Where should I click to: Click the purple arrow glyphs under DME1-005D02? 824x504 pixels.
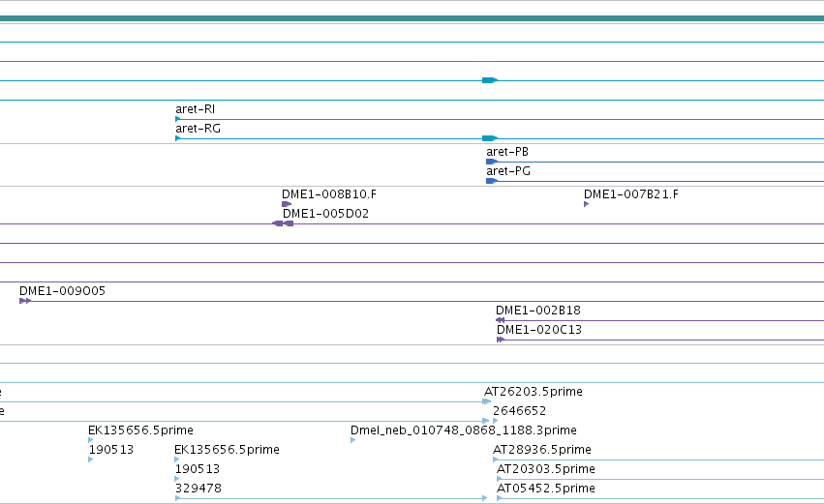(283, 223)
